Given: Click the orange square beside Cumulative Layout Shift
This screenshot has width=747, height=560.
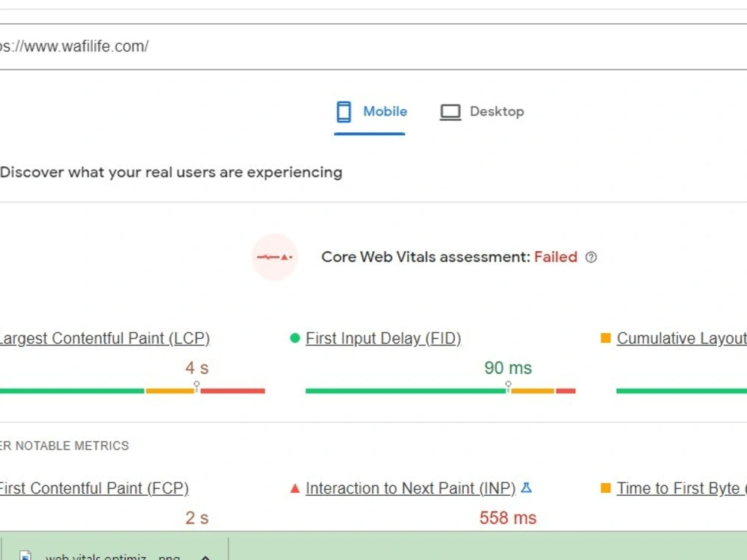Looking at the screenshot, I should [605, 337].
